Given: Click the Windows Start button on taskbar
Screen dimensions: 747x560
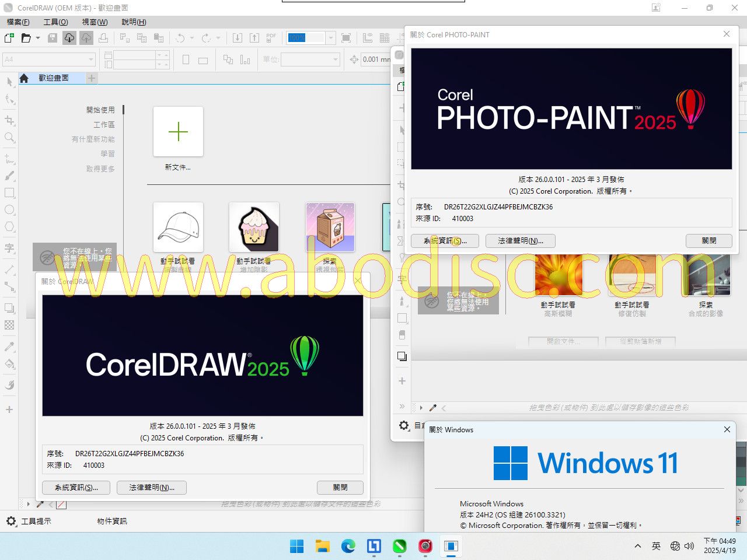Looking at the screenshot, I should pyautogui.click(x=297, y=546).
